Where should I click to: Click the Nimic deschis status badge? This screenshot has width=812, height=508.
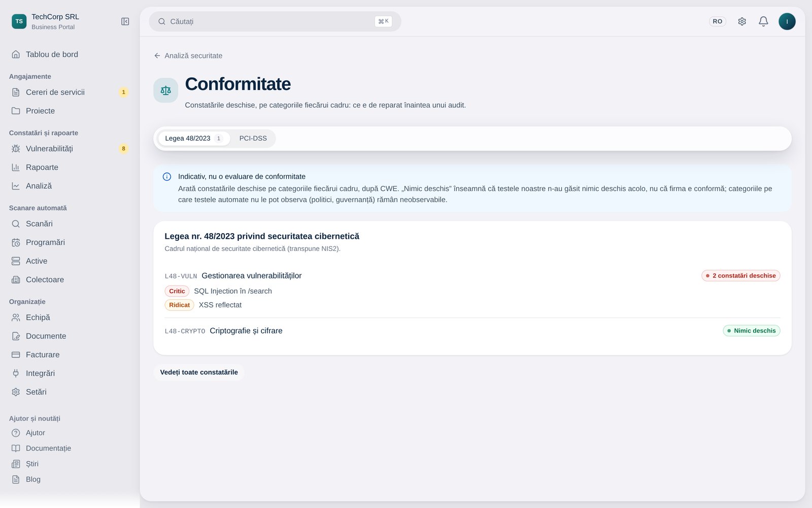click(x=752, y=331)
